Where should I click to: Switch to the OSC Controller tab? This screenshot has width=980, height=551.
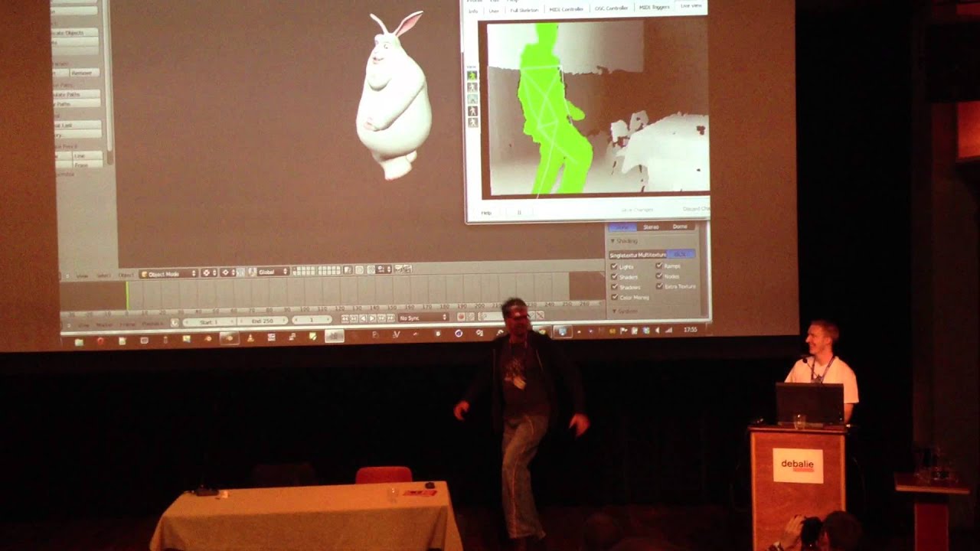612,8
